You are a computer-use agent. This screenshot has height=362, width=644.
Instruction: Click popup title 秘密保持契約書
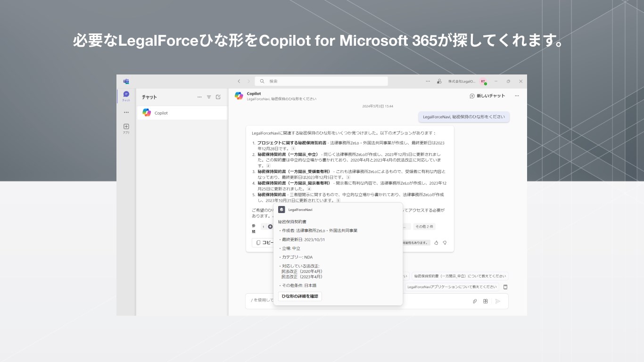[292, 222]
